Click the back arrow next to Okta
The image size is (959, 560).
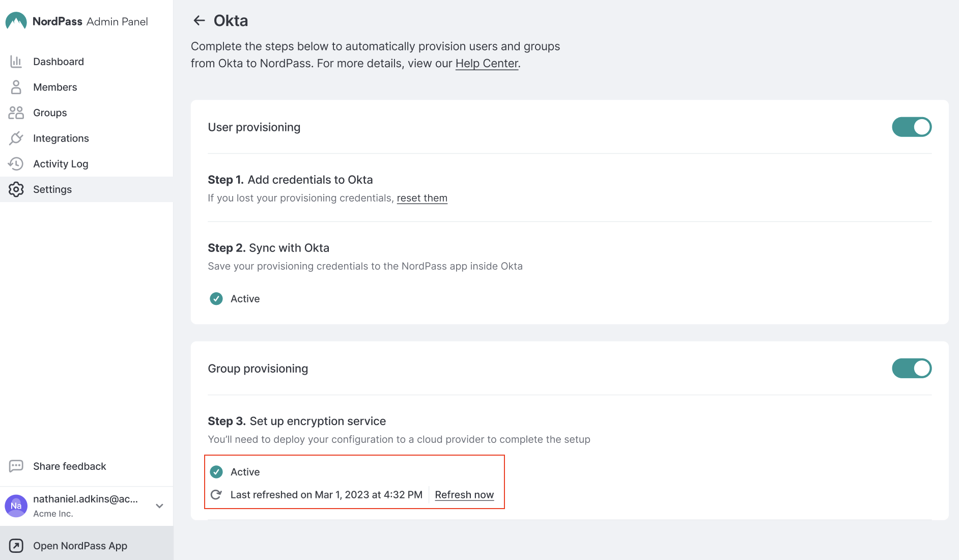[199, 20]
